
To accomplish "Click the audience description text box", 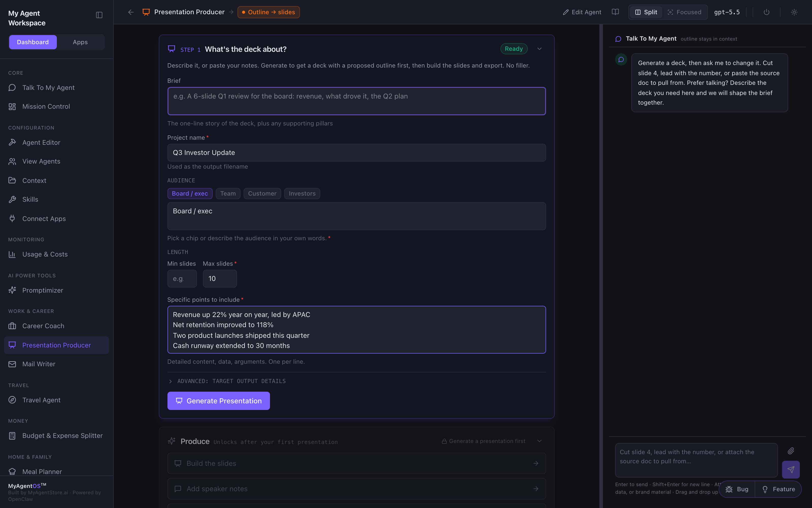I will pos(356,216).
